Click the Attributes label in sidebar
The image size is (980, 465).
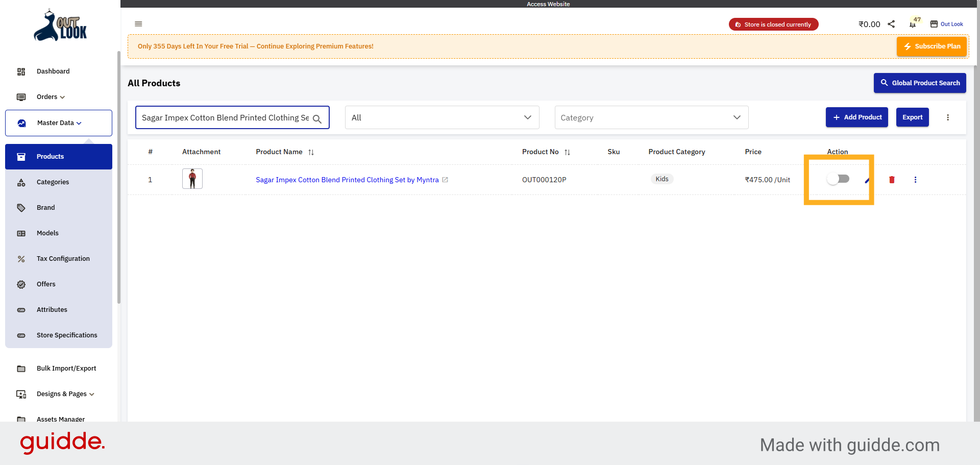tap(52, 310)
